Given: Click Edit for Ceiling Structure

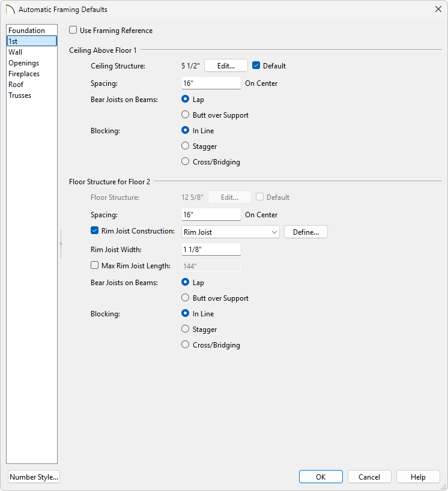Looking at the screenshot, I should tap(226, 65).
